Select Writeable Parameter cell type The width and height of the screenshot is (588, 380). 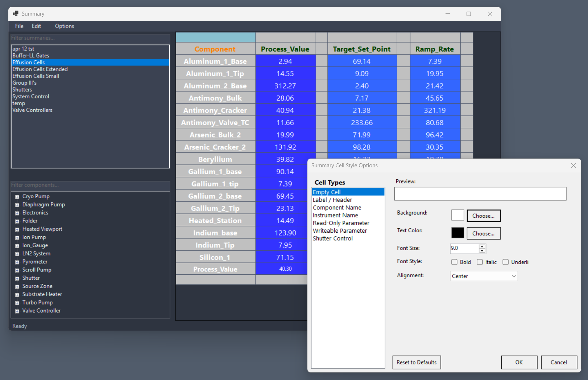[348, 231]
